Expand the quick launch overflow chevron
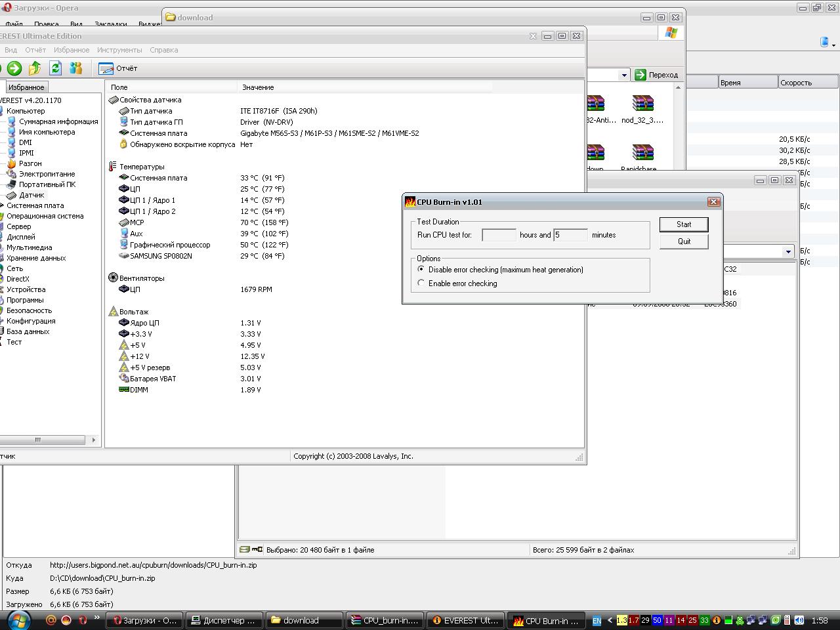The image size is (840, 630). pos(98,618)
